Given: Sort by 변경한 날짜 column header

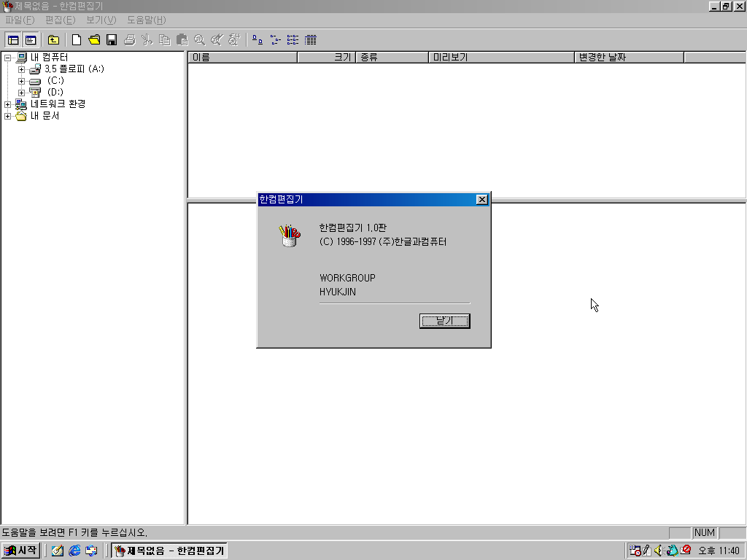Looking at the screenshot, I should click(x=629, y=58).
